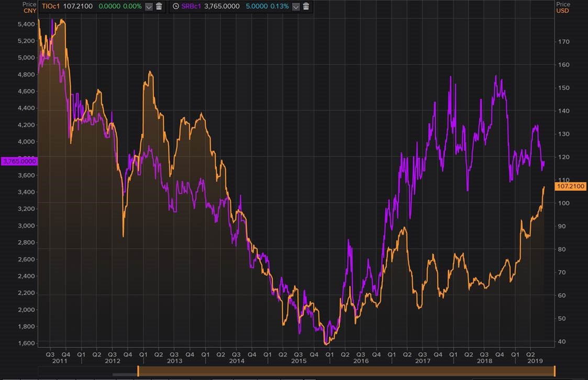The height and width of the screenshot is (380, 588).
Task: Click the orange 107.2100 right-axis price tag
Action: click(x=571, y=187)
